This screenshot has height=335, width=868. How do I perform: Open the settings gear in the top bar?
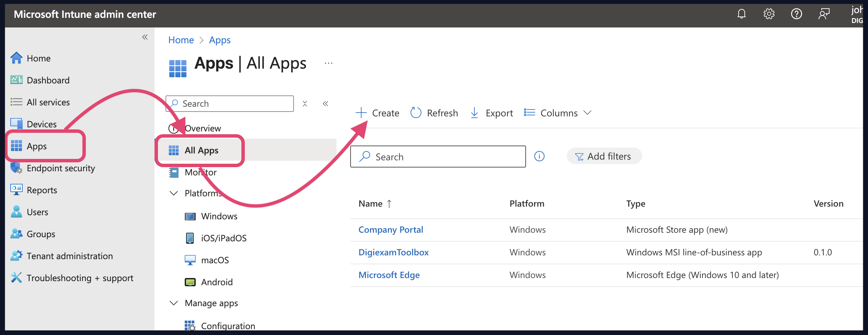tap(769, 14)
